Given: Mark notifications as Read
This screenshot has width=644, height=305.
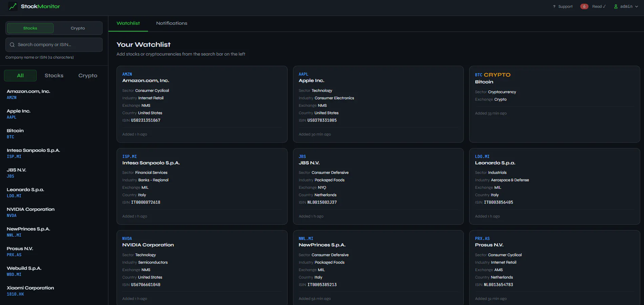Looking at the screenshot, I should (x=599, y=6).
